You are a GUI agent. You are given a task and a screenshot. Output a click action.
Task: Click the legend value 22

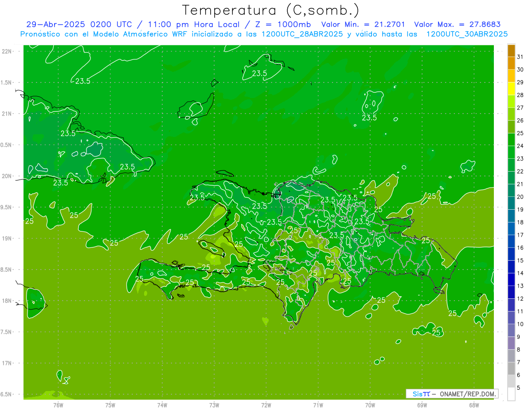click(x=520, y=171)
